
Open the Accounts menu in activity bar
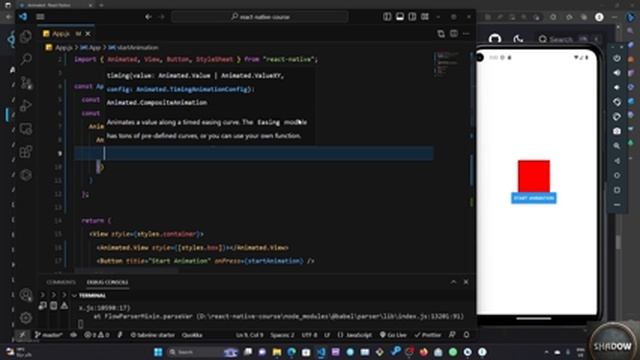(x=26, y=295)
